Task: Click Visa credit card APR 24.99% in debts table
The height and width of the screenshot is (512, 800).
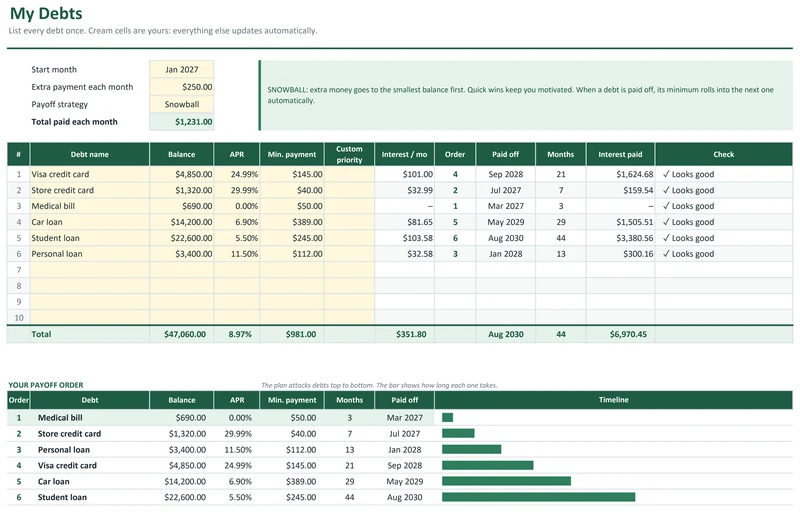Action: 237,174
